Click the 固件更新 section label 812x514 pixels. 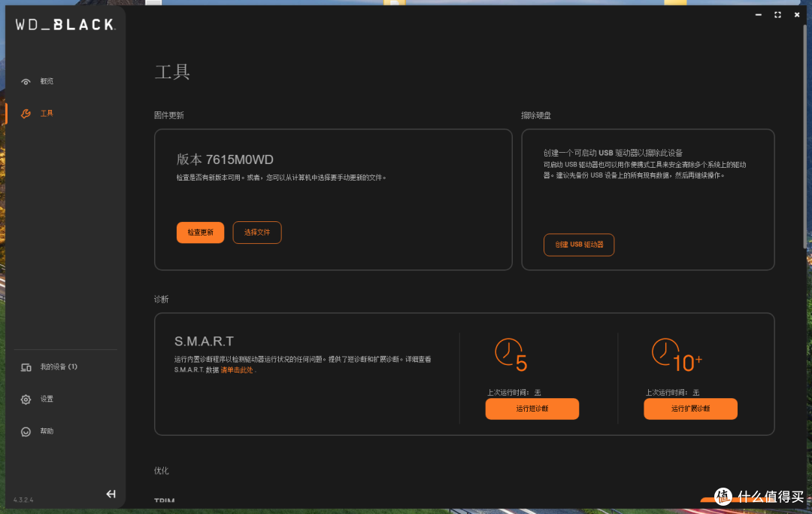click(x=169, y=115)
